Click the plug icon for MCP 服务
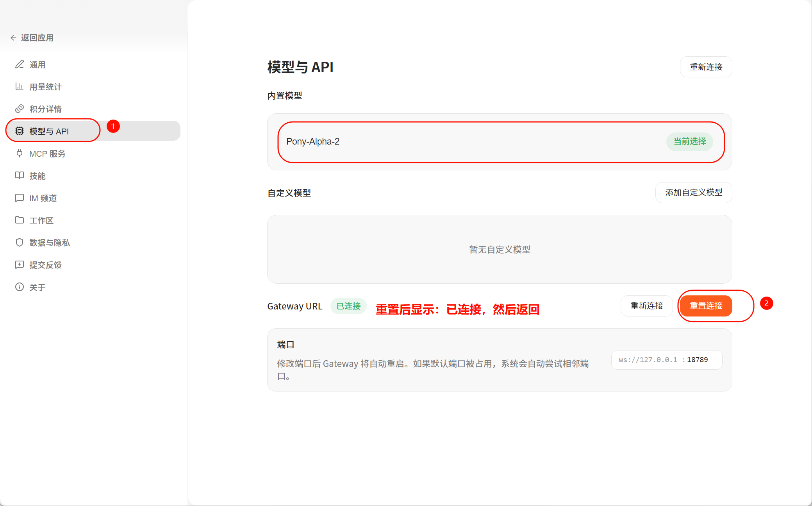Viewport: 812px width, 506px height. click(20, 153)
